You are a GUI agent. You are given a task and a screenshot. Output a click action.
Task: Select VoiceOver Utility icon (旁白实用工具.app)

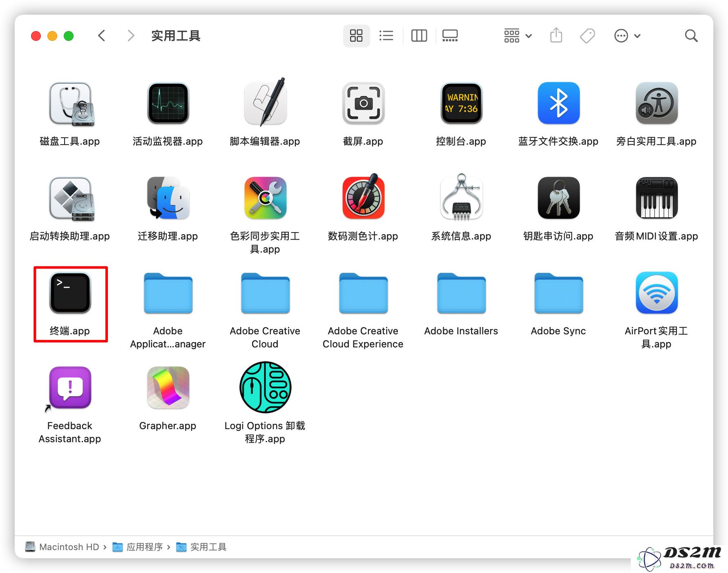click(x=657, y=103)
